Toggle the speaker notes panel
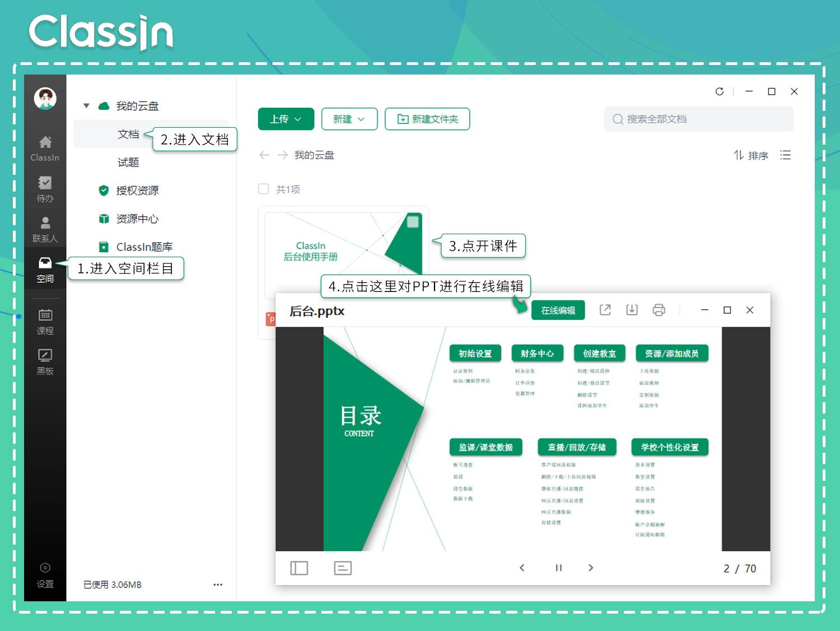Image resolution: width=840 pixels, height=631 pixels. 343,568
